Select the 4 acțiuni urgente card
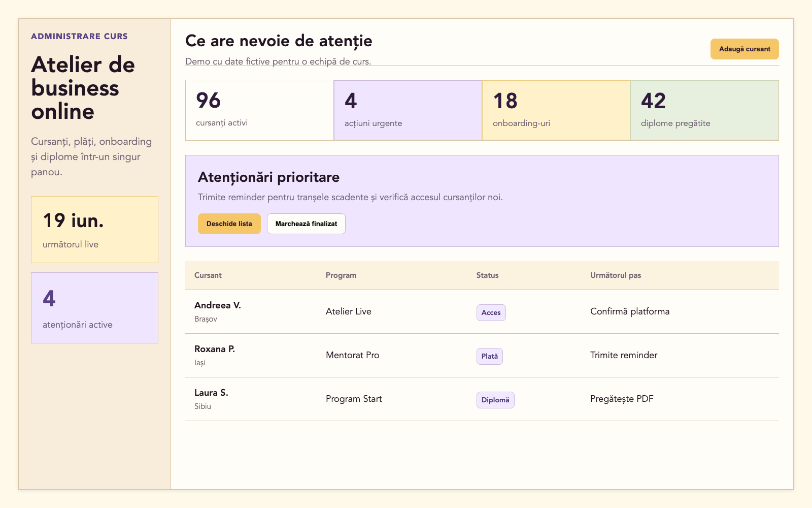This screenshot has width=812, height=508. coord(408,110)
